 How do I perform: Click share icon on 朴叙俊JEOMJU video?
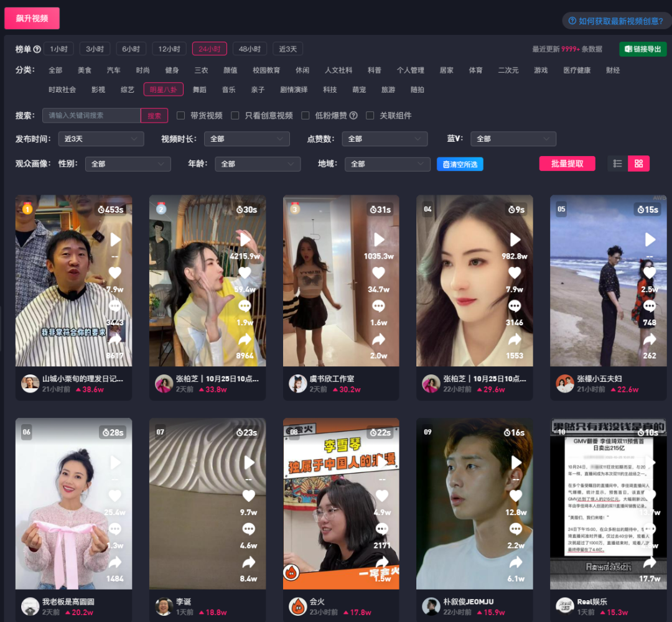[516, 562]
